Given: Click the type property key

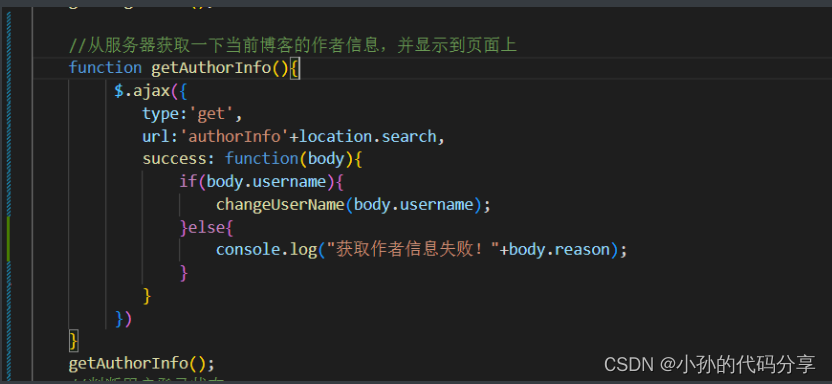Looking at the screenshot, I should (160, 114).
